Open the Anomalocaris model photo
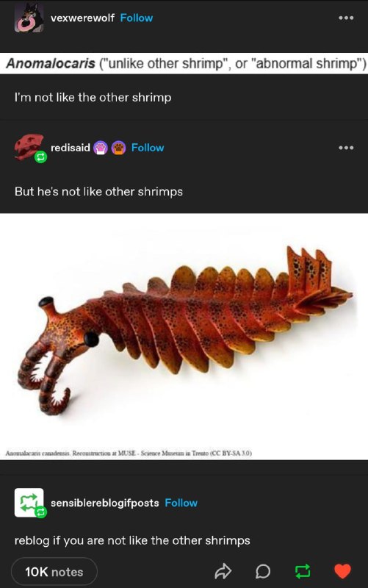This screenshot has width=368, height=588. click(x=184, y=336)
